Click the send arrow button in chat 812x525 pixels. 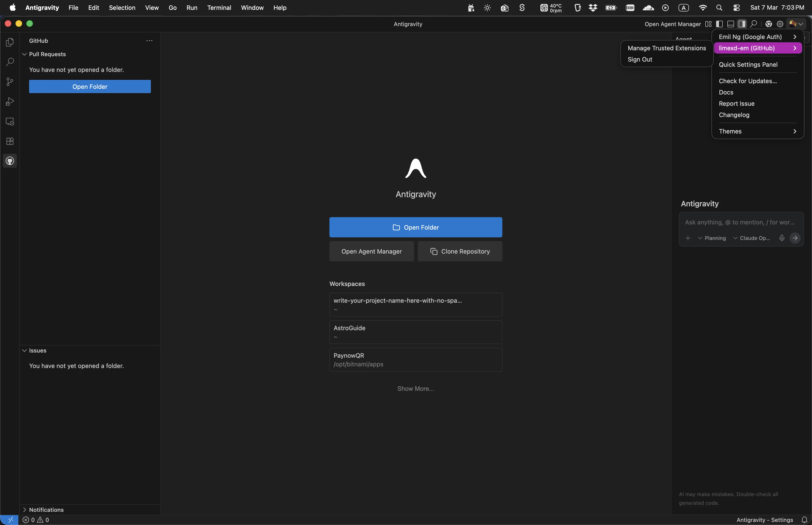(795, 238)
